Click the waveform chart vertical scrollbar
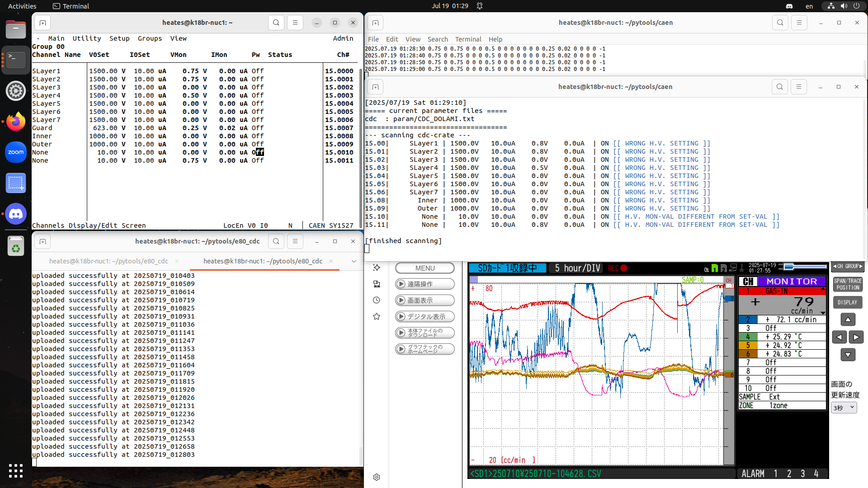This screenshot has height=488, width=868. tap(728, 371)
